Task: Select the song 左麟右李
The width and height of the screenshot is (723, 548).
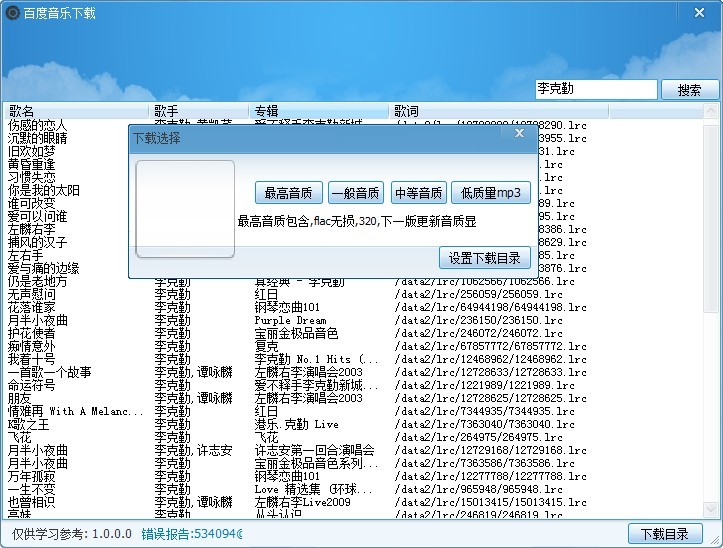Action: [31, 229]
